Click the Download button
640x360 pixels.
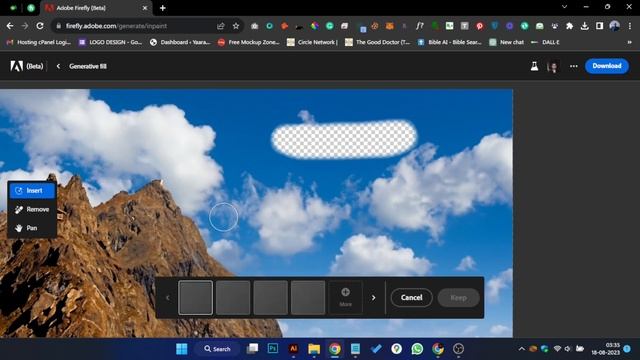607,66
